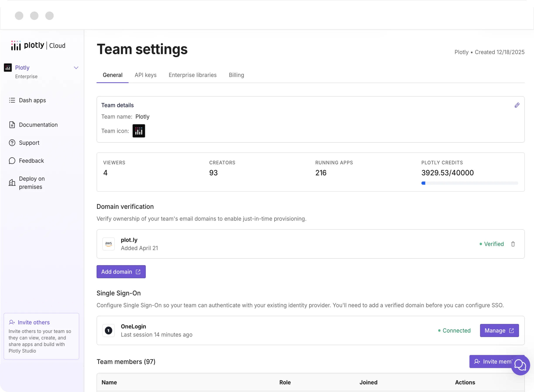The image size is (534, 392).
Task: Click the Documentation page icon
Action: 12,125
